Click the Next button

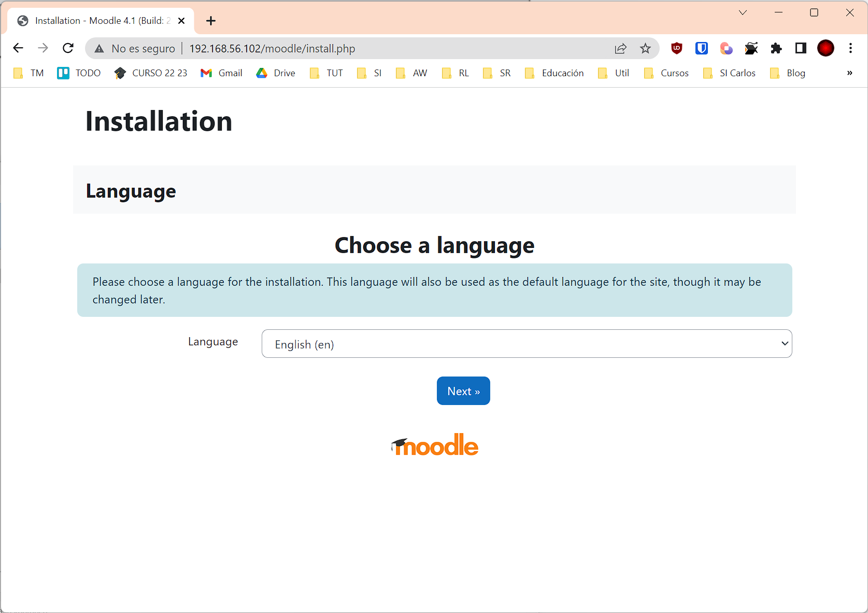463,391
